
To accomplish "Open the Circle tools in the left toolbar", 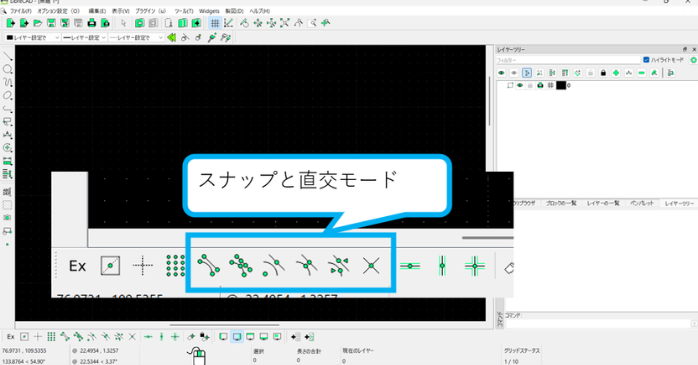I will click(x=8, y=69).
